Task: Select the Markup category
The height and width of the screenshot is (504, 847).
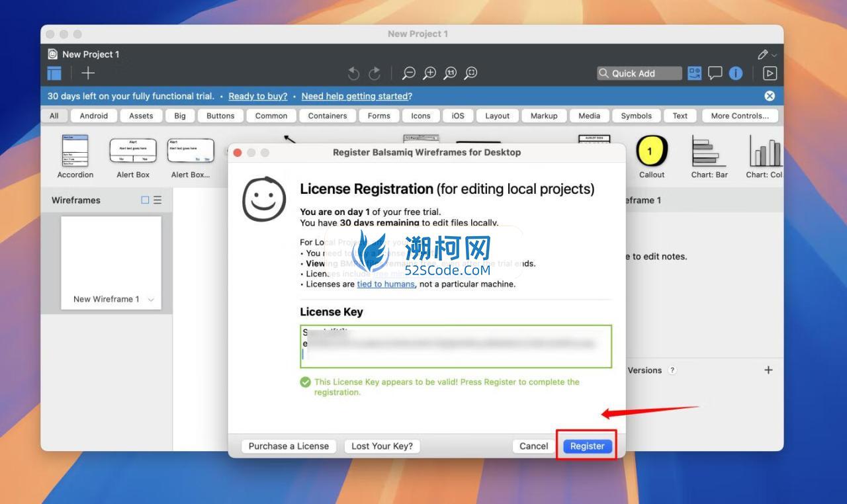Action: click(544, 116)
